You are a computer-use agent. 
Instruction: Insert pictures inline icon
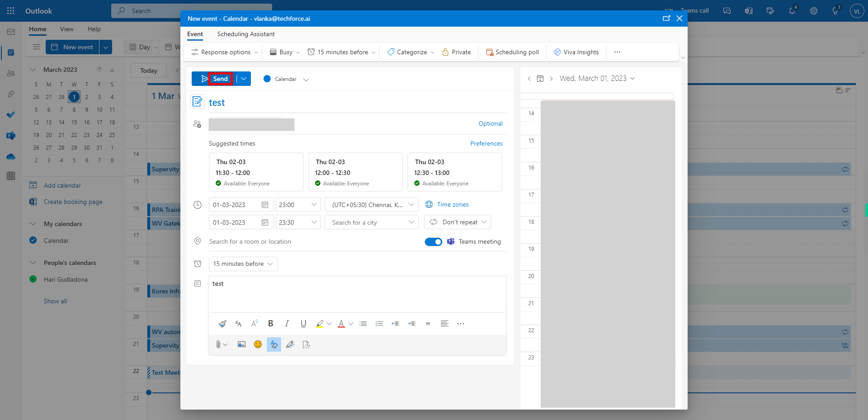tap(241, 344)
